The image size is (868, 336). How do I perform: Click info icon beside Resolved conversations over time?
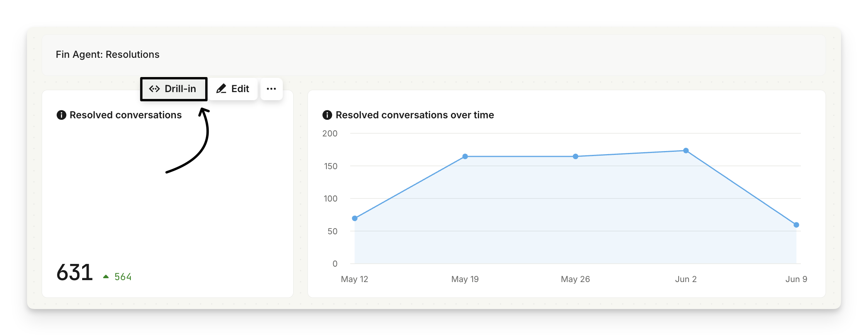[x=327, y=115]
